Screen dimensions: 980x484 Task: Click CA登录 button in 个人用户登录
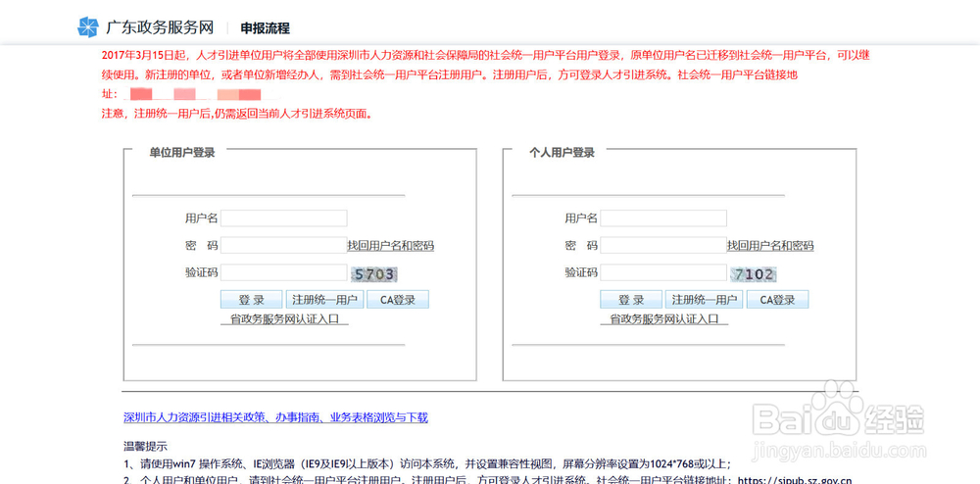coord(777,300)
